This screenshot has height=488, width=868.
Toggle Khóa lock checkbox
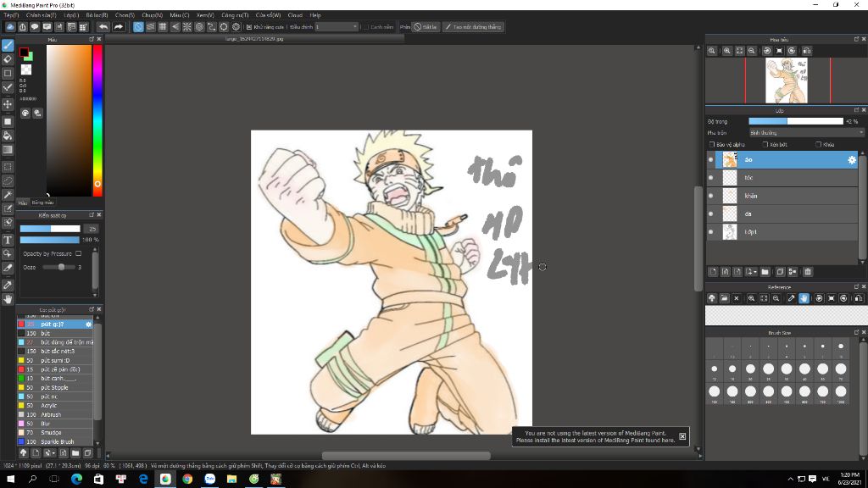pos(818,144)
